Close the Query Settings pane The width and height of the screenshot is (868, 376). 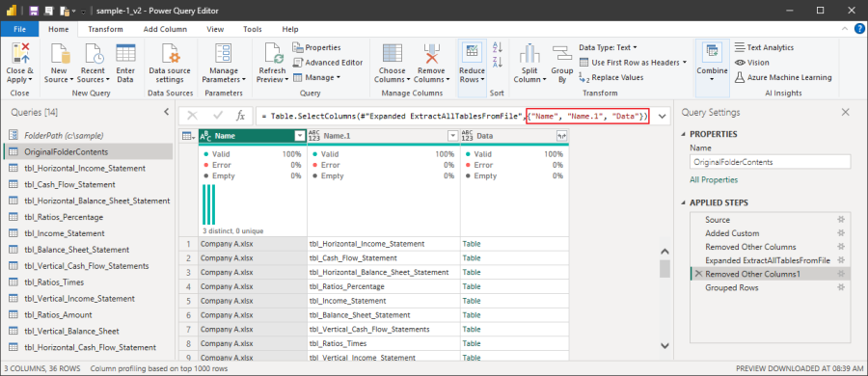point(845,113)
